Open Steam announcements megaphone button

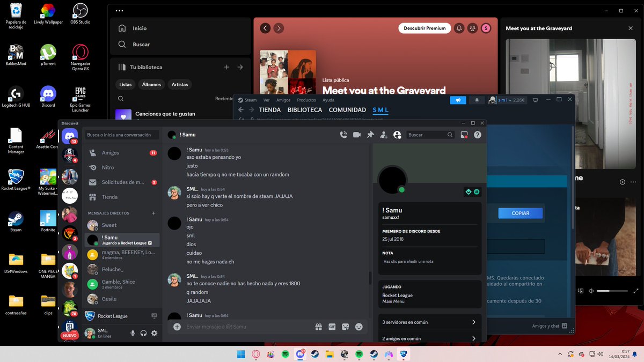pos(458,100)
